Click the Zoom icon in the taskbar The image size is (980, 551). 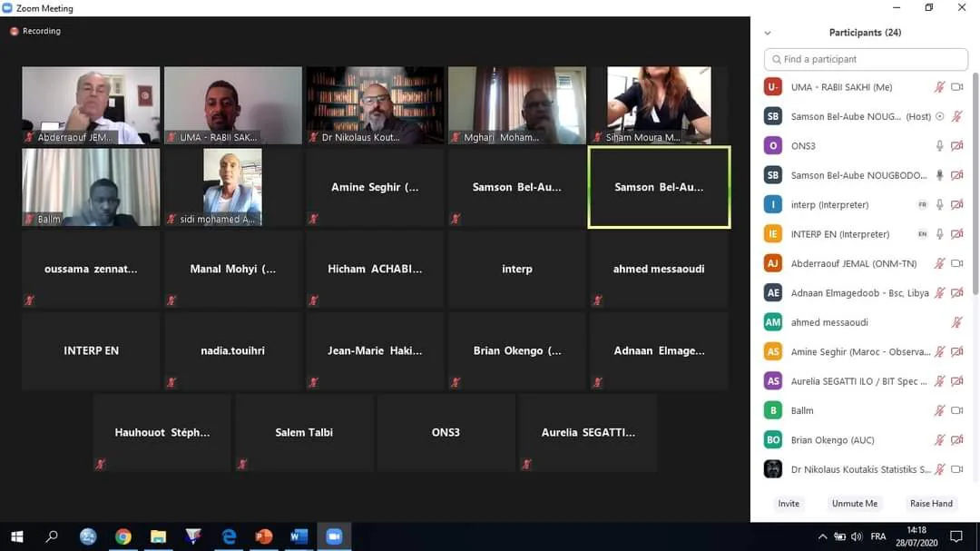[x=334, y=536]
